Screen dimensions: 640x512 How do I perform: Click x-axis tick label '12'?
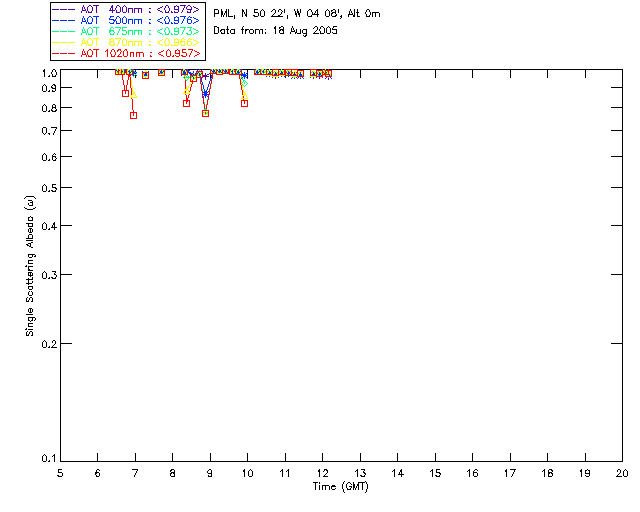pyautogui.click(x=322, y=473)
